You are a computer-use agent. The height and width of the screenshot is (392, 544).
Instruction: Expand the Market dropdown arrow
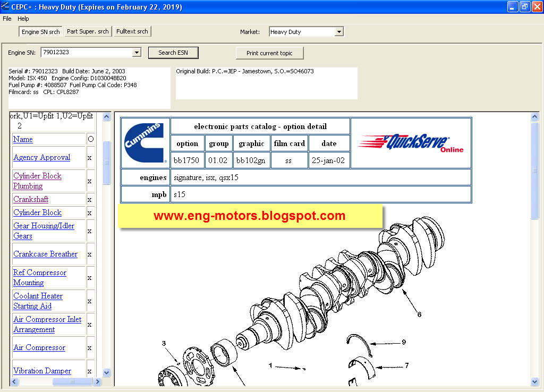click(339, 32)
